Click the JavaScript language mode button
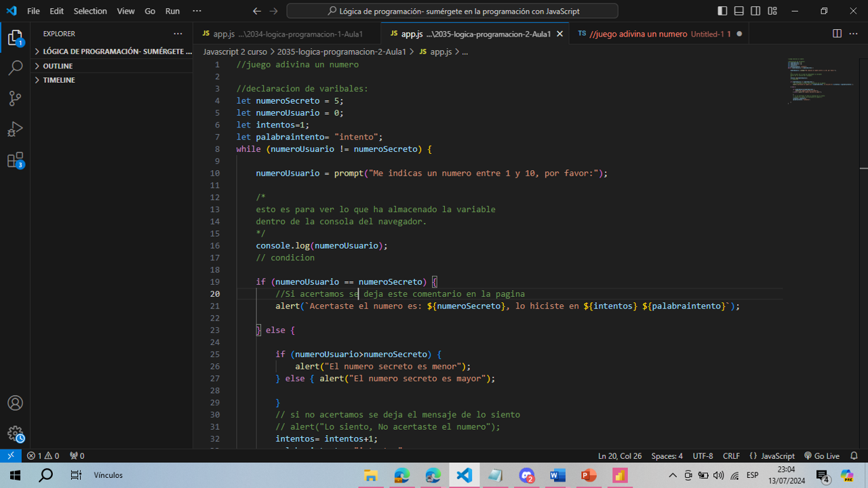 [772, 456]
